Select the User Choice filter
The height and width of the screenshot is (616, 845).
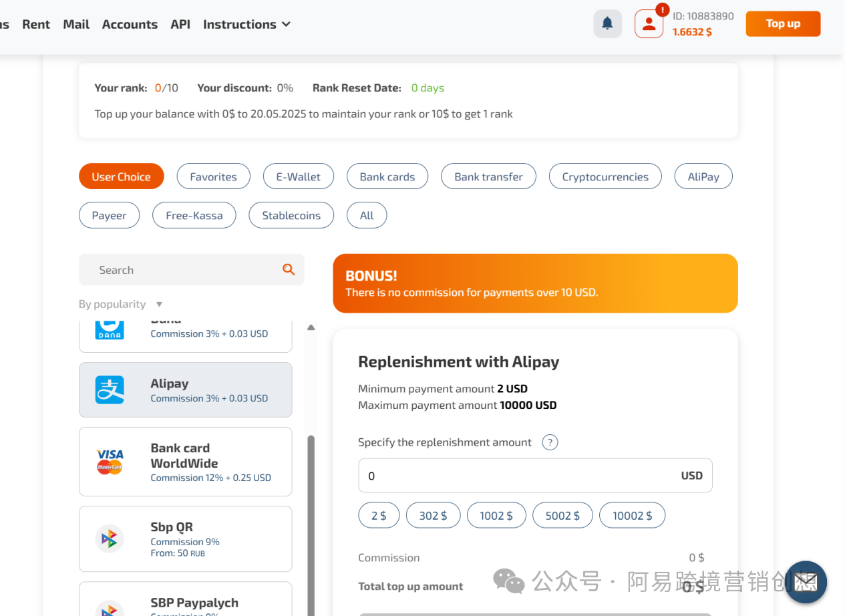point(121,176)
